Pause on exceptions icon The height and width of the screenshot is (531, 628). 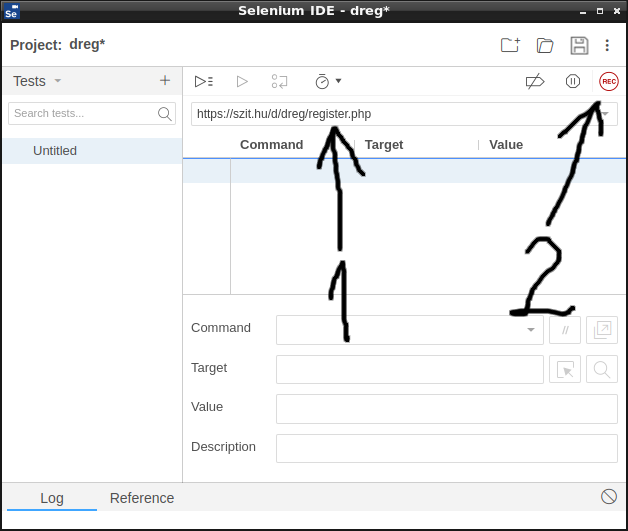pos(573,81)
